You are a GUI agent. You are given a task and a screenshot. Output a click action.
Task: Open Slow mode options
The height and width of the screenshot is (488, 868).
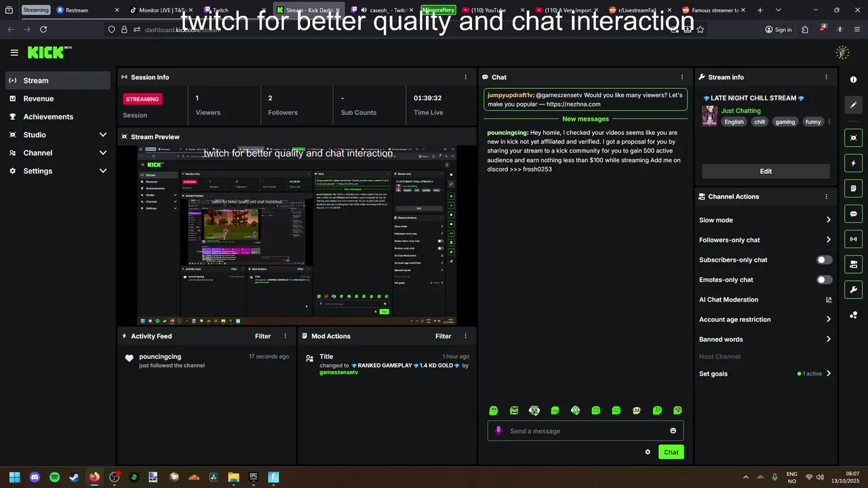765,220
